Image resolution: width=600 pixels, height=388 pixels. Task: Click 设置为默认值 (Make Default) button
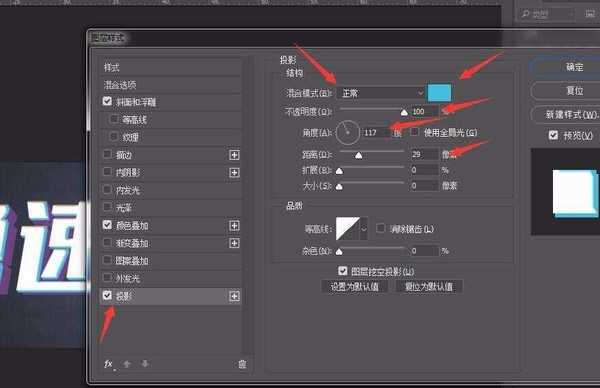pos(354,287)
